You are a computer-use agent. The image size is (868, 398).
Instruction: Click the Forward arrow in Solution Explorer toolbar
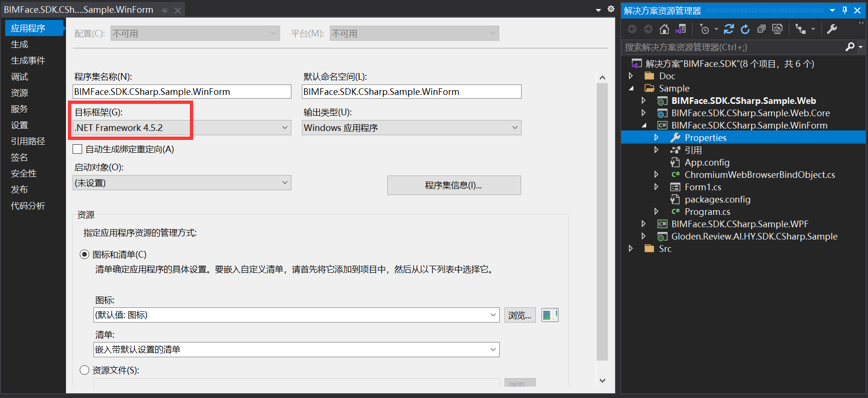pyautogui.click(x=648, y=29)
